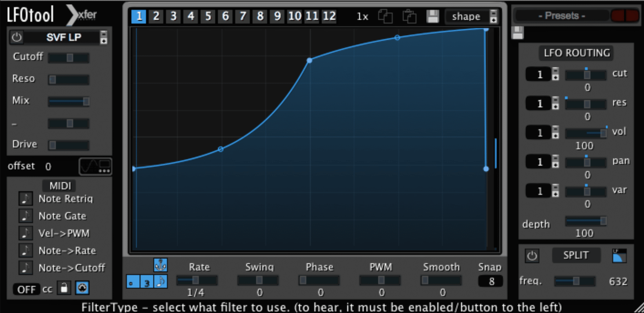The height and width of the screenshot is (313, 644).
Task: Toggle the dotted note rate button
Action: [133, 281]
